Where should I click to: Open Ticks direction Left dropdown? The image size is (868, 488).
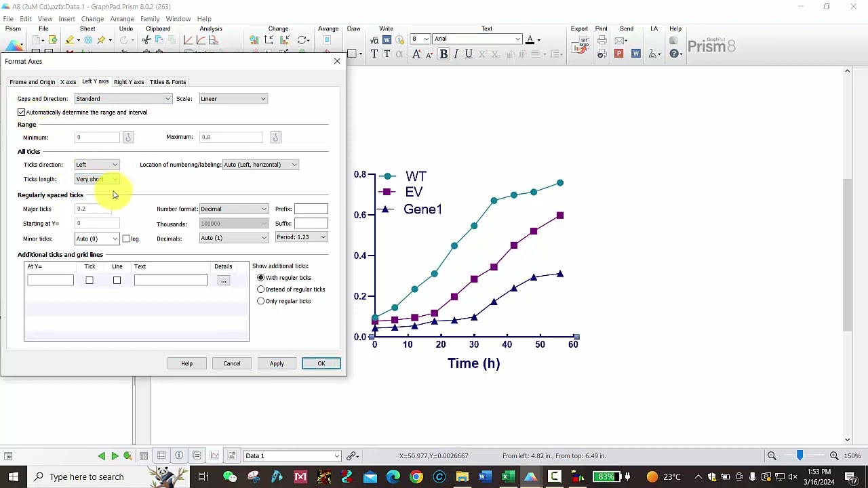97,165
